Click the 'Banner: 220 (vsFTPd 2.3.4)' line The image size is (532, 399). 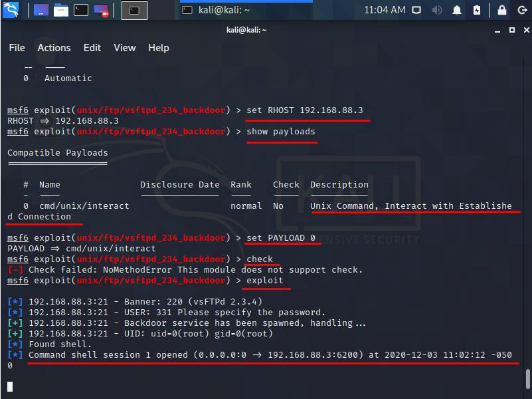coord(135,302)
